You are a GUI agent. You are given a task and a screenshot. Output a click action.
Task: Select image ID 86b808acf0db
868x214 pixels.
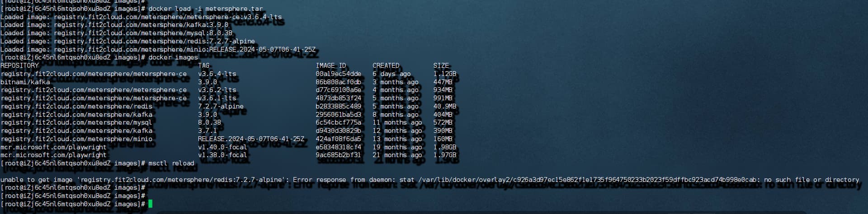pos(339,82)
